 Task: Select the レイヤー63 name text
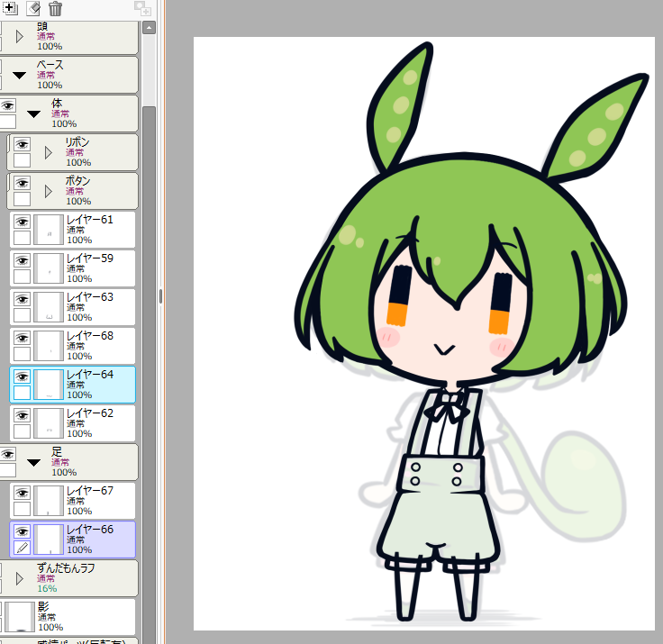90,297
